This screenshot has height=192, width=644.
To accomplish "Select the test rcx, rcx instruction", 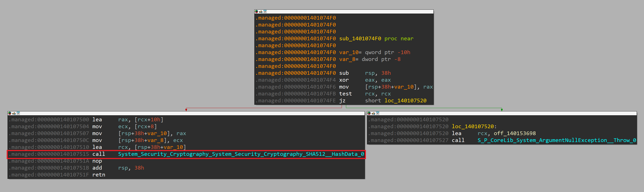I will 365,94.
